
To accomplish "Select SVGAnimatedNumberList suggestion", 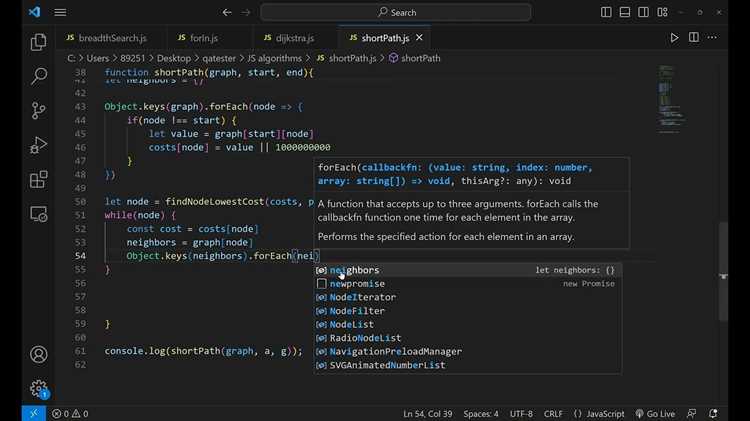I will point(468,365).
